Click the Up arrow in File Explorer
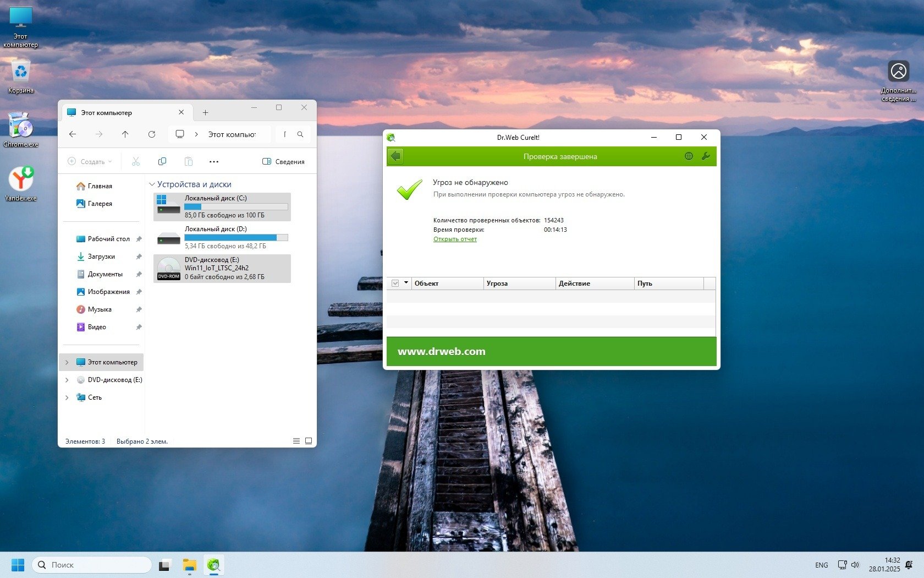 125,134
